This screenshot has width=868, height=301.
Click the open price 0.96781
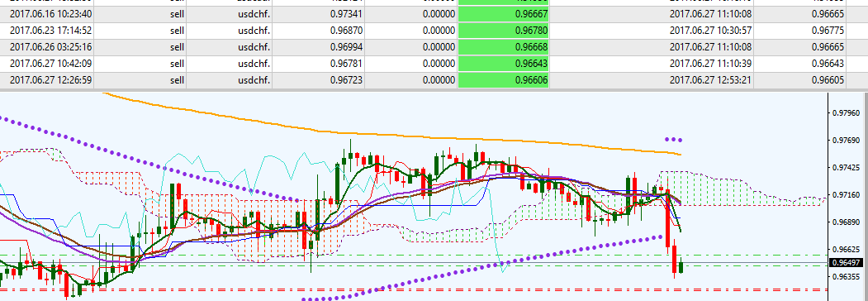[347, 64]
